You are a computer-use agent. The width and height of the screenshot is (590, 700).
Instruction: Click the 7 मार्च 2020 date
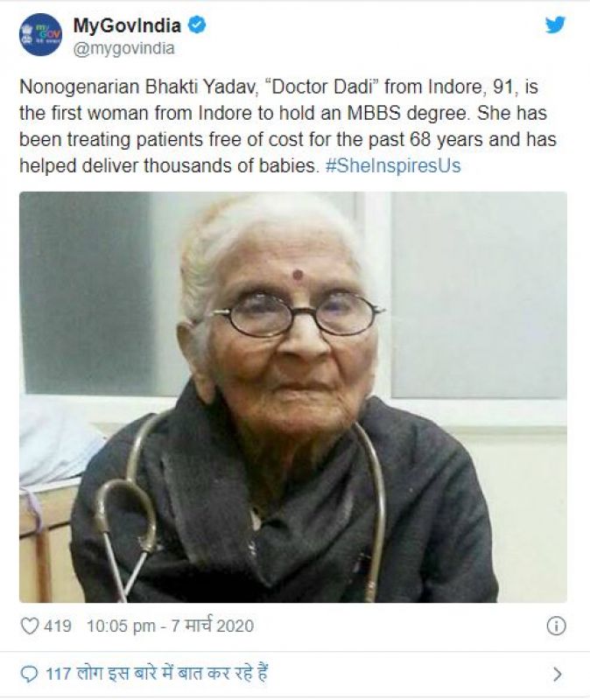coord(213,626)
